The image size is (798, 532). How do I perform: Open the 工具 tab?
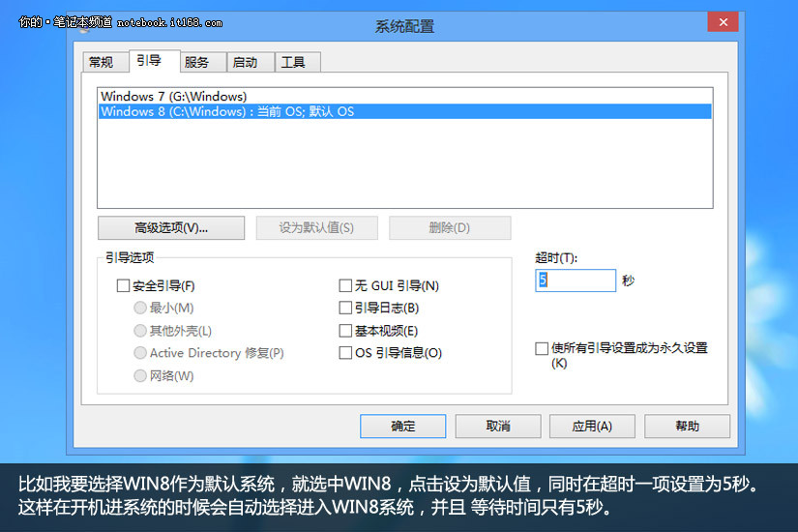click(x=293, y=62)
